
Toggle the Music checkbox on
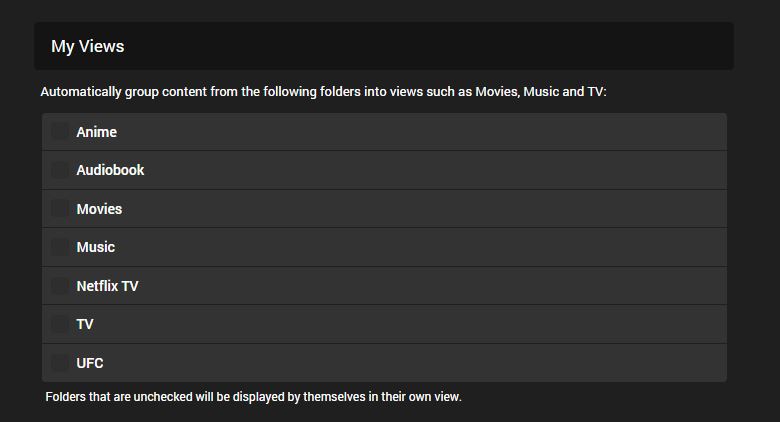tap(61, 247)
